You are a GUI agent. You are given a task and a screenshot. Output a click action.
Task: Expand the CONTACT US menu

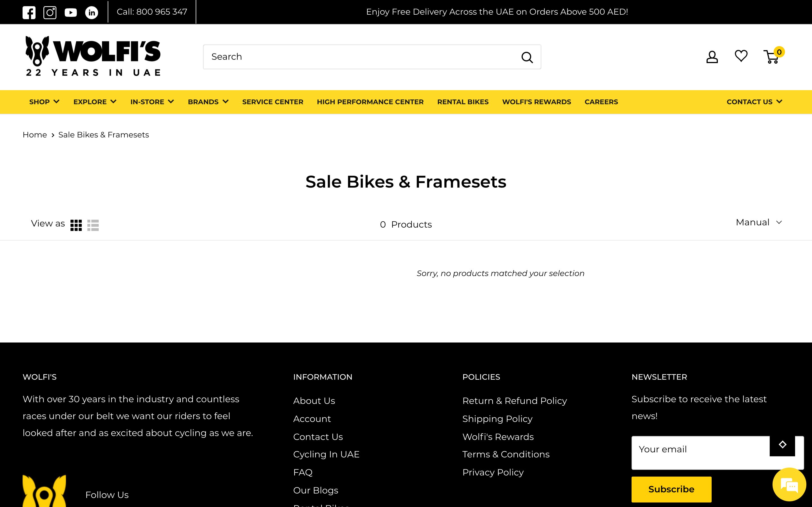[x=754, y=102]
